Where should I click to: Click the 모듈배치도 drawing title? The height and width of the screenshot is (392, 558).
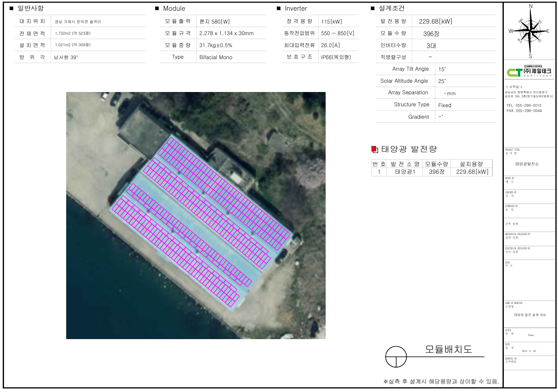pos(448,349)
